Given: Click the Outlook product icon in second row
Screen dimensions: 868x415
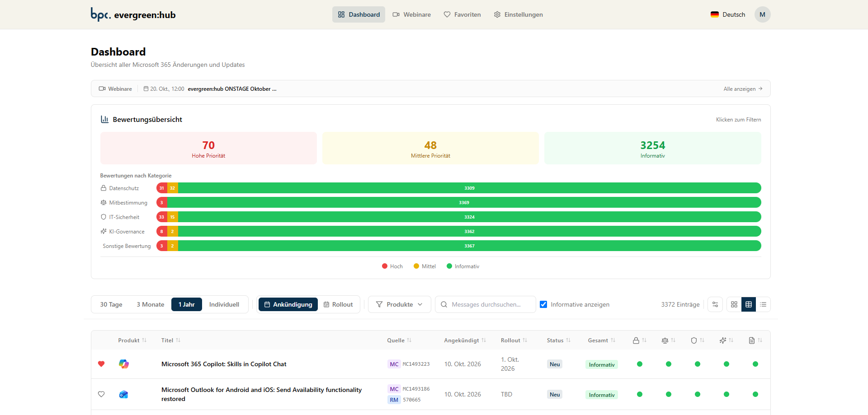Looking at the screenshot, I should tap(123, 394).
